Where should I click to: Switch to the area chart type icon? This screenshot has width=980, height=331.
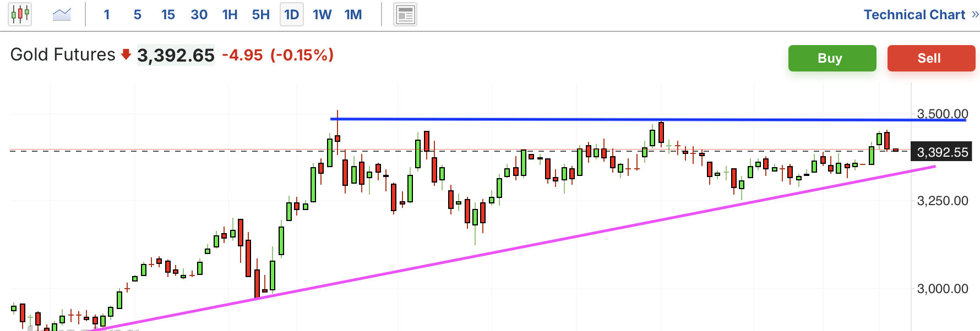(x=62, y=14)
